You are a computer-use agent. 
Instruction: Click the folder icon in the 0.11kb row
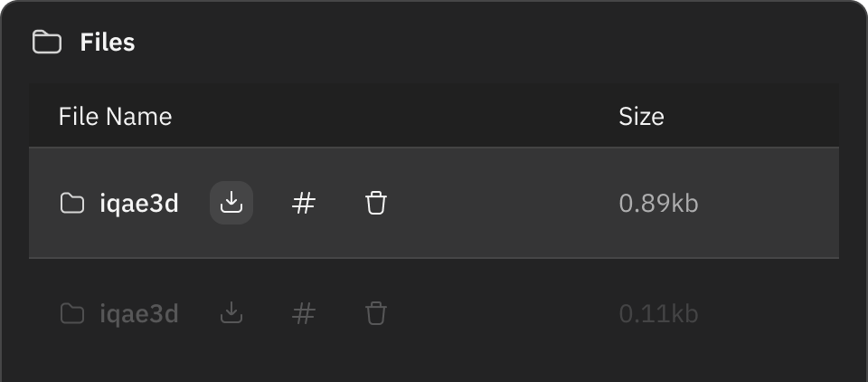coord(72,313)
